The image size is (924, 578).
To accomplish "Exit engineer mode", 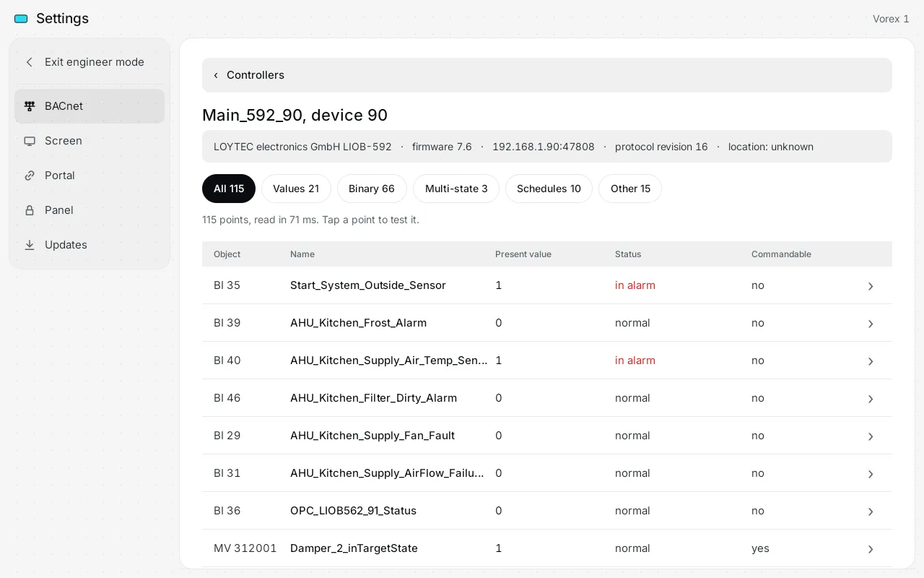I will 90,62.
